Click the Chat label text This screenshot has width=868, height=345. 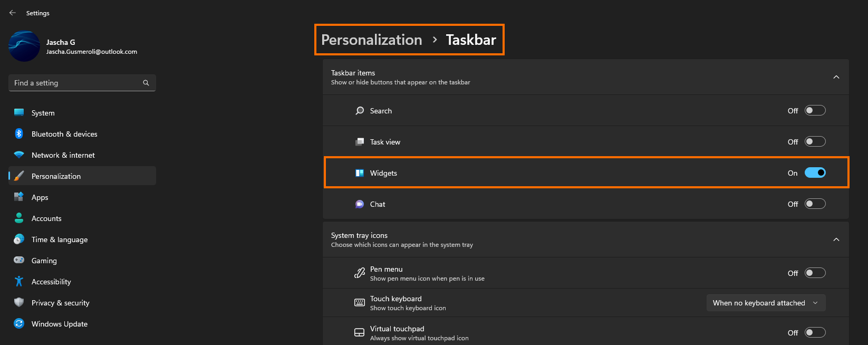point(378,204)
